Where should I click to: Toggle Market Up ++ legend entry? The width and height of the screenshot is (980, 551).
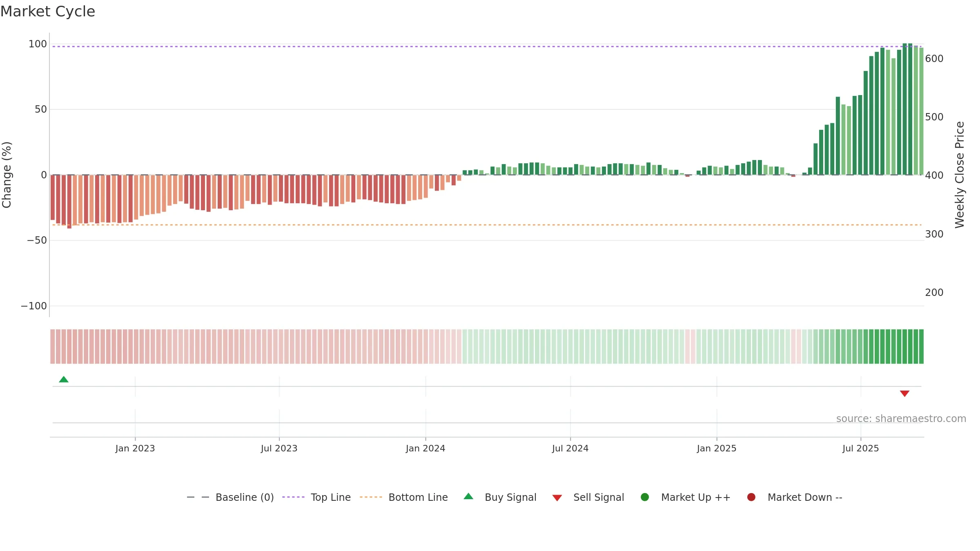pyautogui.click(x=686, y=497)
